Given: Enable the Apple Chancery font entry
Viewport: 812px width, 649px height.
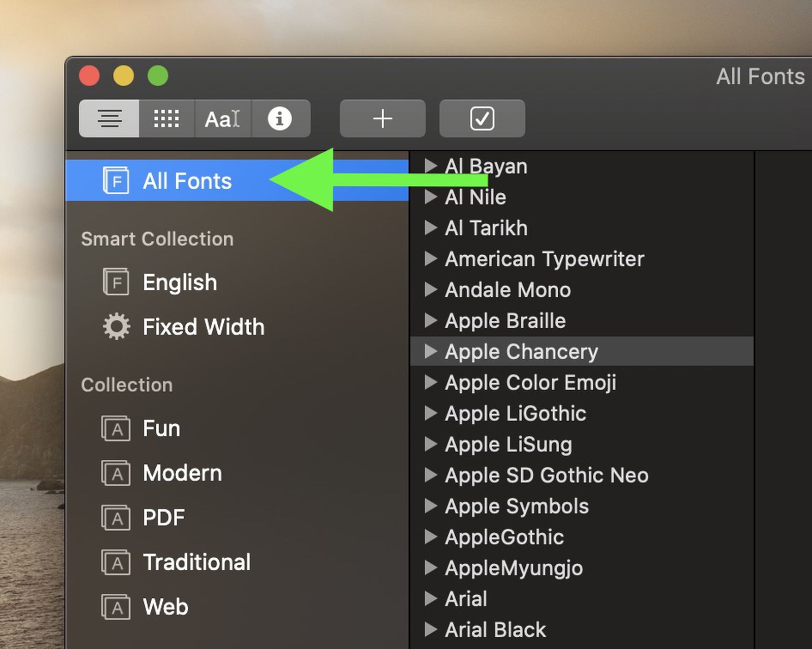Looking at the screenshot, I should (521, 352).
